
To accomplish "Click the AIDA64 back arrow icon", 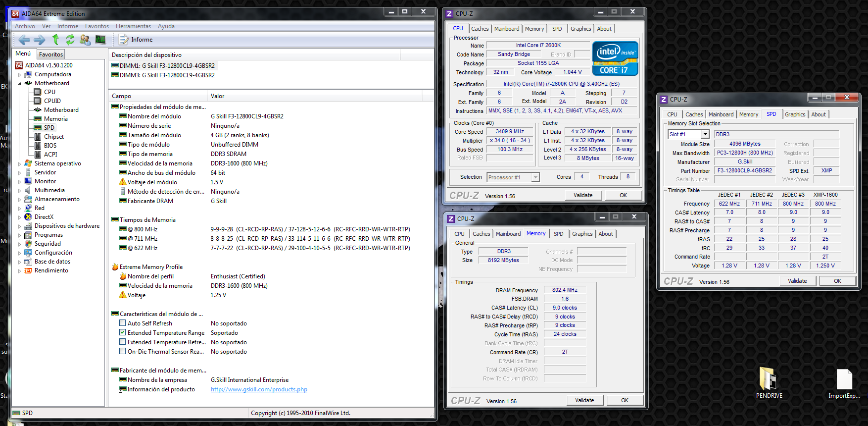I will 24,40.
